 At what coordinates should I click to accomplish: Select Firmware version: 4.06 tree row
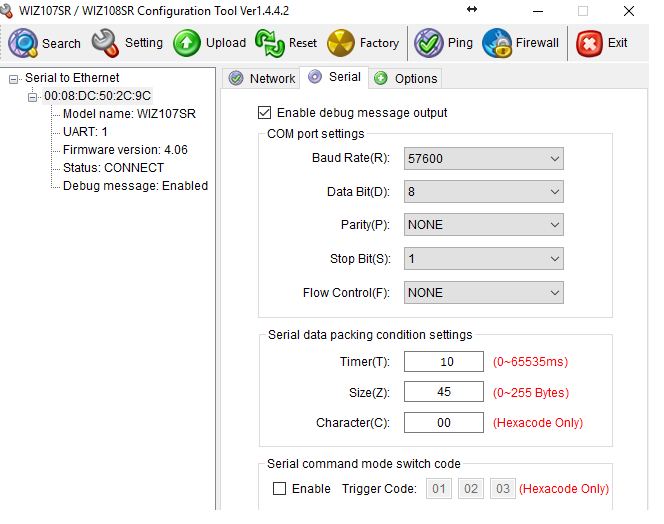coord(125,150)
